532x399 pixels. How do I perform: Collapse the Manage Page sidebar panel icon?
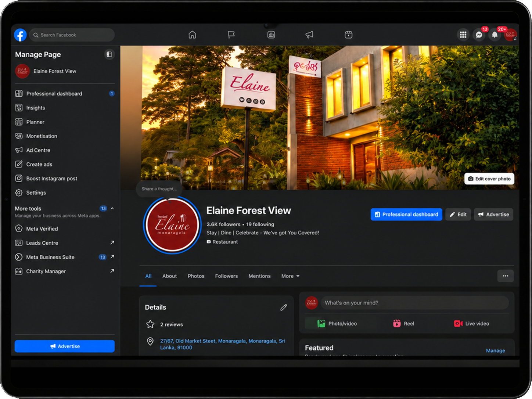109,54
